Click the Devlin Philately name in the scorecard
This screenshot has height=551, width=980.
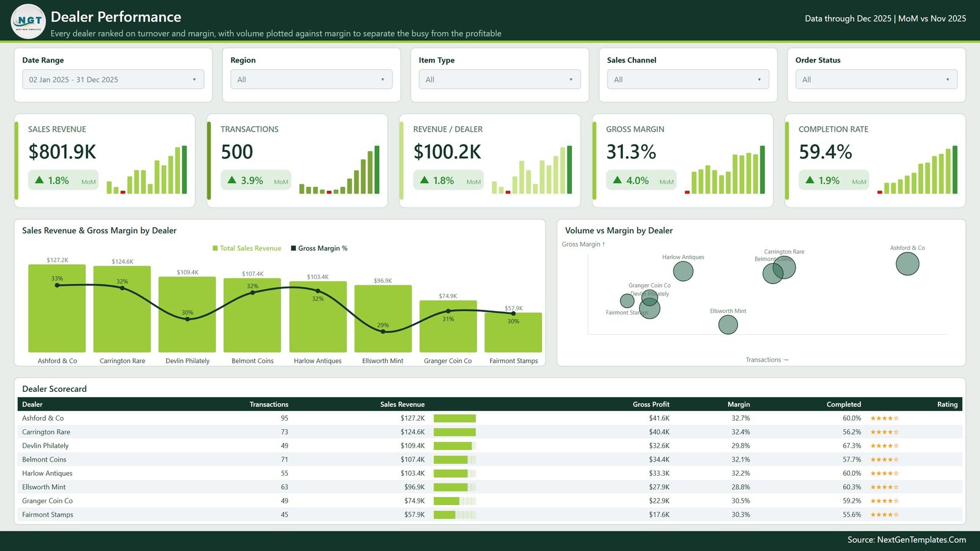(x=45, y=446)
